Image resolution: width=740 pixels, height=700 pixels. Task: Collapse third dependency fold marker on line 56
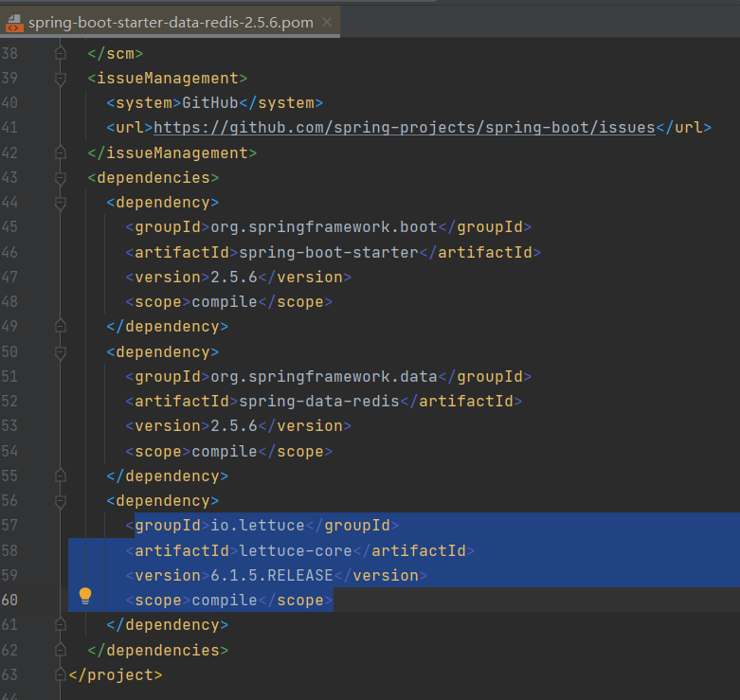pos(61,501)
